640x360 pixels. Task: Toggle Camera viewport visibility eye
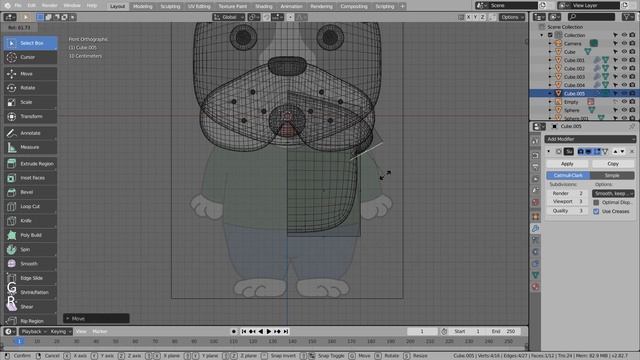coord(624,43)
